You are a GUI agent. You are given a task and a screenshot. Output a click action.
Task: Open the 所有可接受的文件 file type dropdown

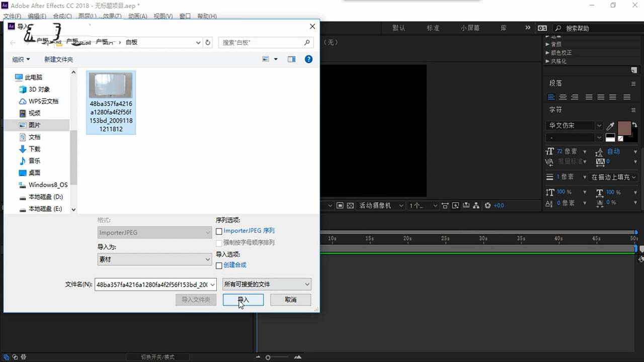point(266,284)
